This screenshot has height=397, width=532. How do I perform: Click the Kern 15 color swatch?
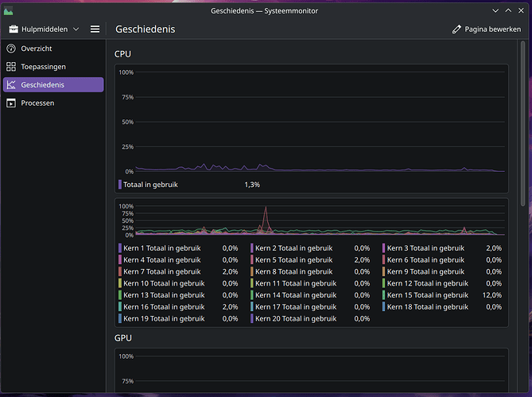click(x=384, y=295)
